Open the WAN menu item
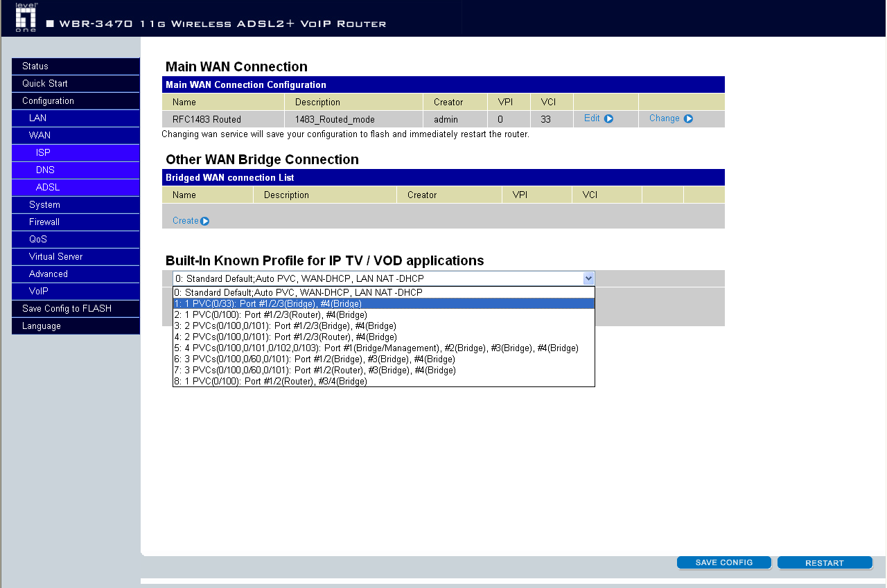This screenshot has height=588, width=887. (x=76, y=136)
